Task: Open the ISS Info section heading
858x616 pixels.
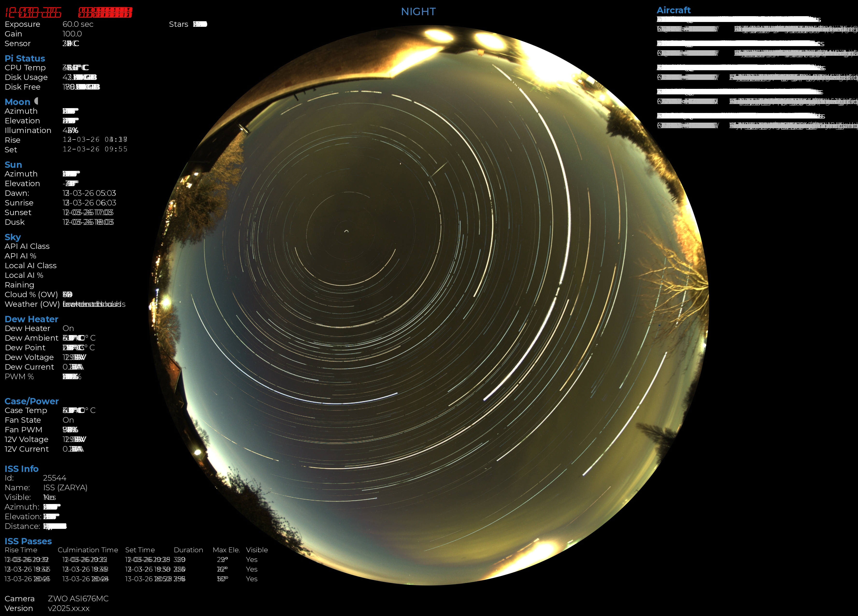Action: tap(21, 469)
